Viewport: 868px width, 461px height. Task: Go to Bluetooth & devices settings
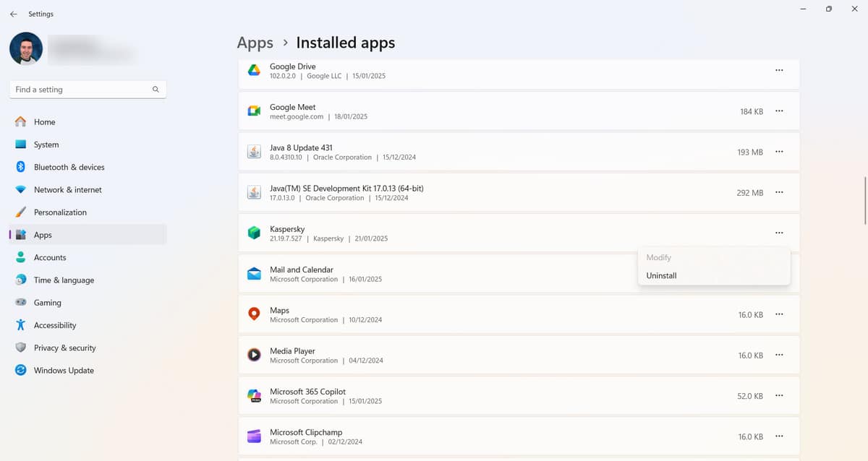click(x=88, y=167)
